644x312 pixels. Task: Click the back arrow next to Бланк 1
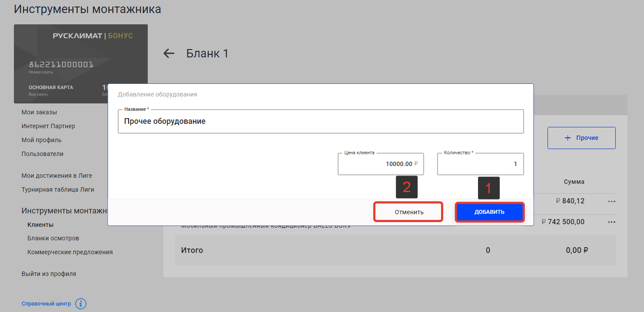(169, 53)
